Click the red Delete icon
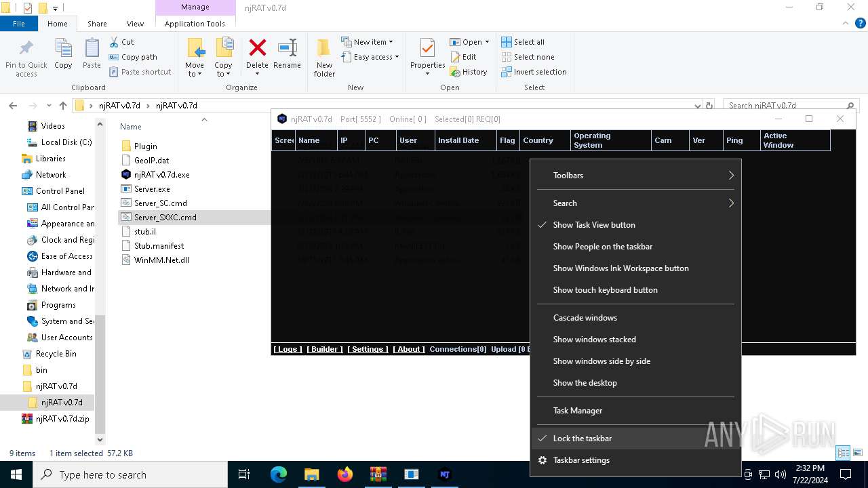868x488 pixels. click(x=257, y=47)
